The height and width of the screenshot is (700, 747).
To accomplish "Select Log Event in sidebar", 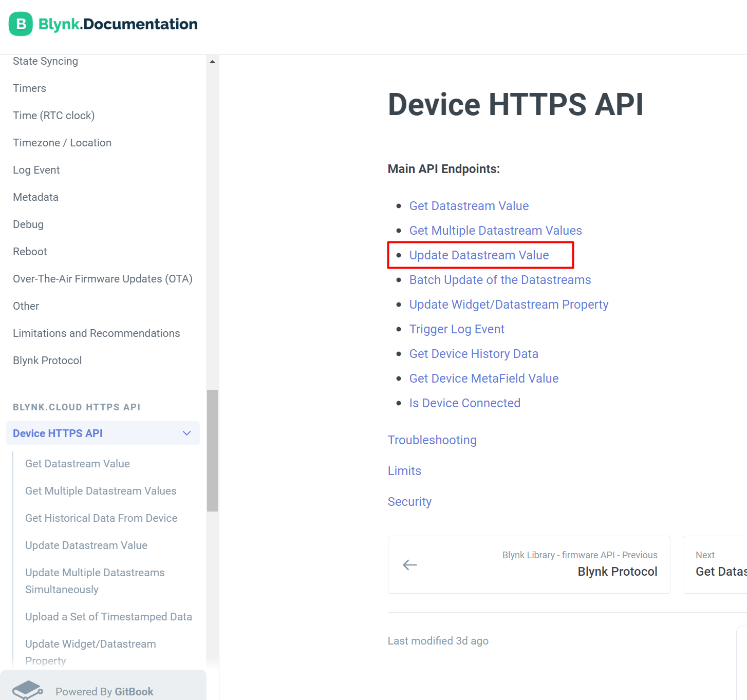I will click(36, 170).
